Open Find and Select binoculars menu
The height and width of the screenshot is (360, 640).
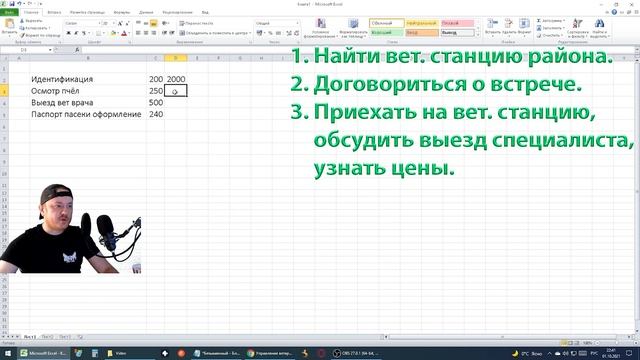(600, 28)
